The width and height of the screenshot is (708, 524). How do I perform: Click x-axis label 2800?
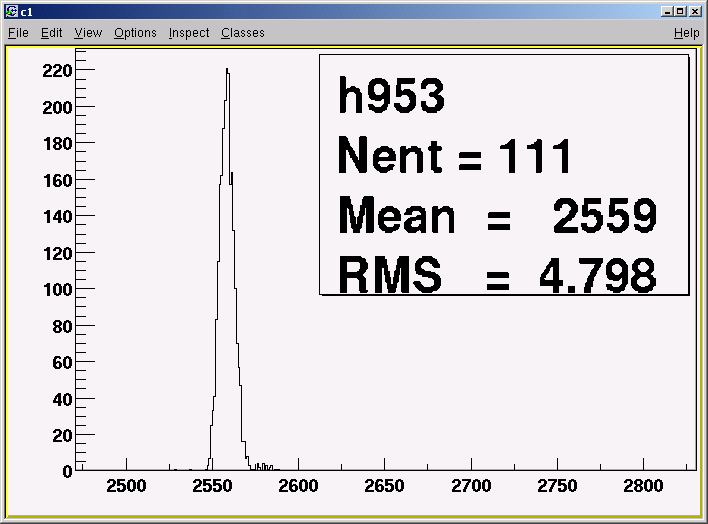[643, 486]
